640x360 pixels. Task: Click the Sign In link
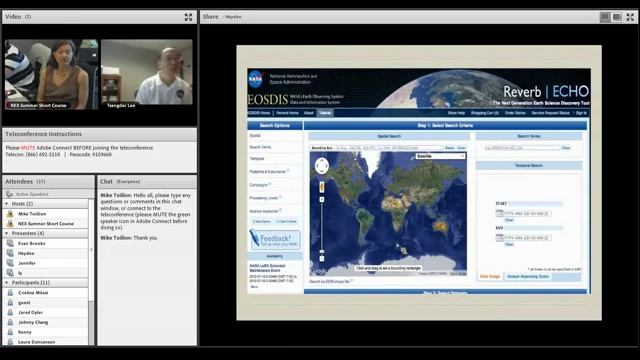(581, 113)
